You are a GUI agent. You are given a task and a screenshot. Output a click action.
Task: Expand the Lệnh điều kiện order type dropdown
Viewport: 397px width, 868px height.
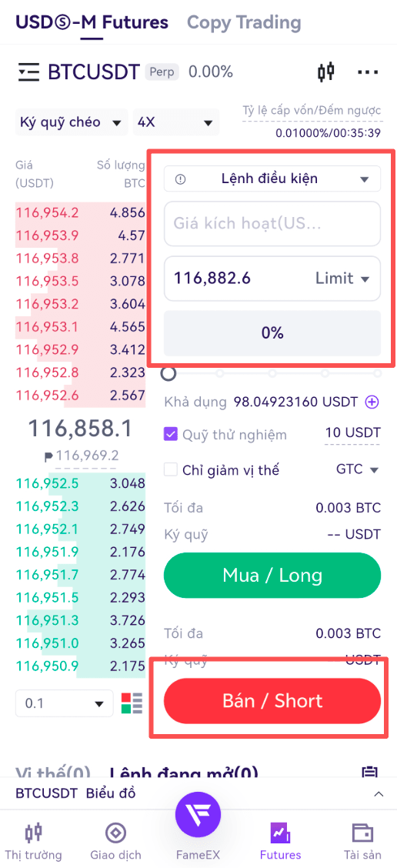tap(272, 179)
